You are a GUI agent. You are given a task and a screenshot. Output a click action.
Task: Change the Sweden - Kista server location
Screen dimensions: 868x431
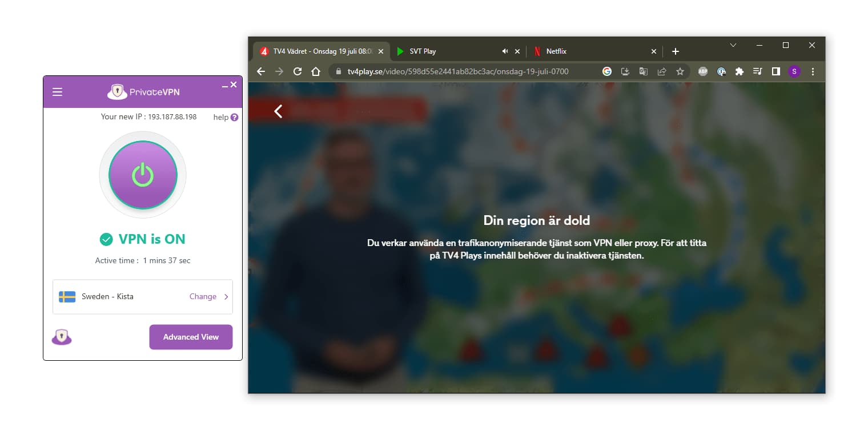point(143,296)
